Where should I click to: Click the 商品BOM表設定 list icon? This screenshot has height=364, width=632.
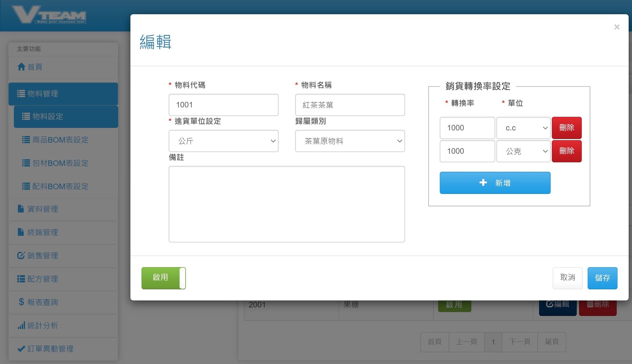26,140
